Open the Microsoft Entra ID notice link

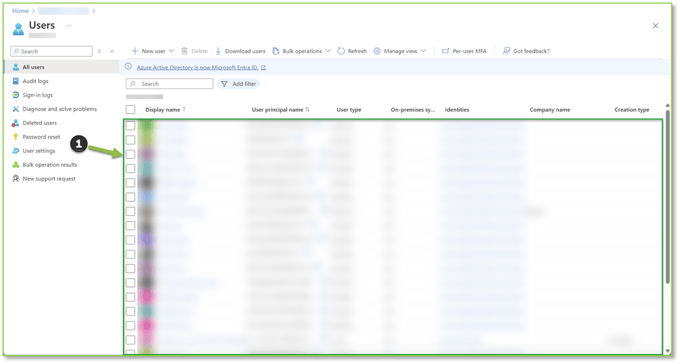click(197, 68)
